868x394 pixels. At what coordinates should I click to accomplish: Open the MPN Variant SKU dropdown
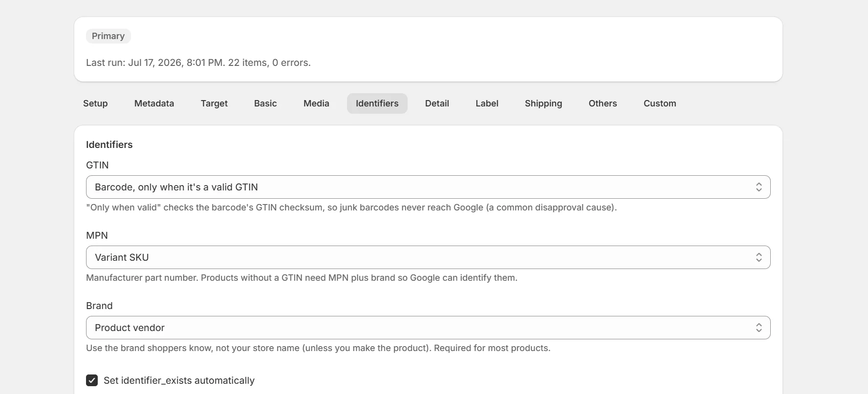[x=428, y=257]
